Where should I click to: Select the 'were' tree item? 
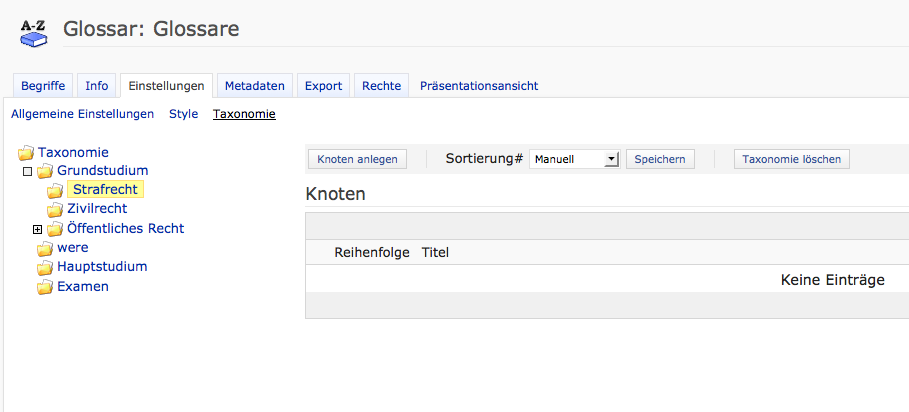click(x=72, y=248)
